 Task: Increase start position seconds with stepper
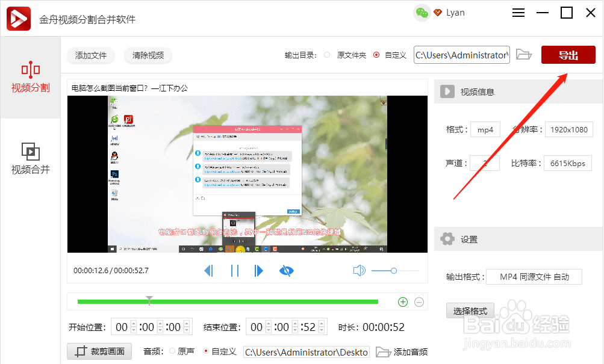pyautogui.click(x=185, y=322)
